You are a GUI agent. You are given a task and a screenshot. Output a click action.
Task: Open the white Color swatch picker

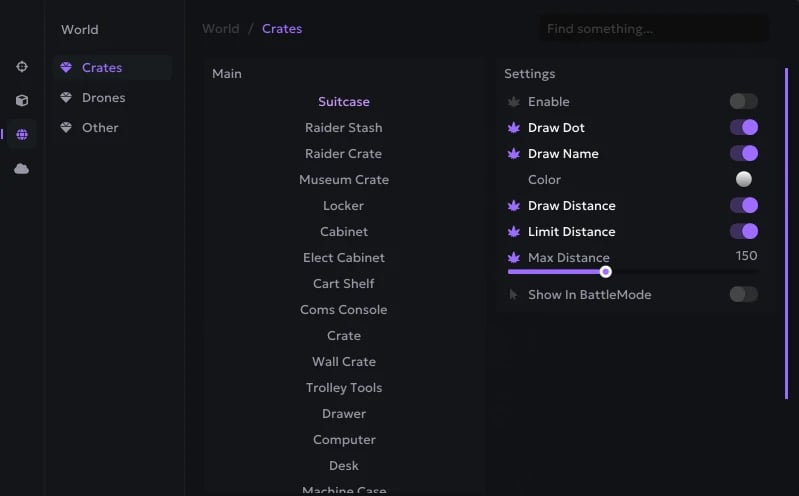[743, 179]
